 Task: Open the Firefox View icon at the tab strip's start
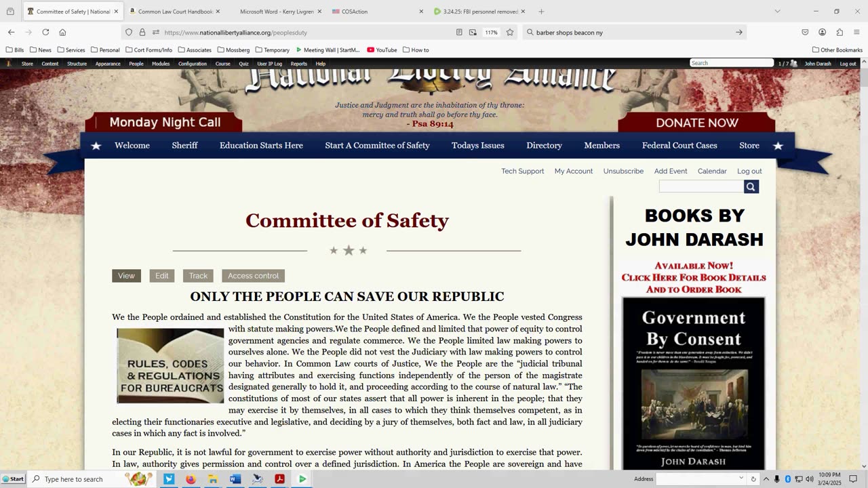click(x=10, y=12)
